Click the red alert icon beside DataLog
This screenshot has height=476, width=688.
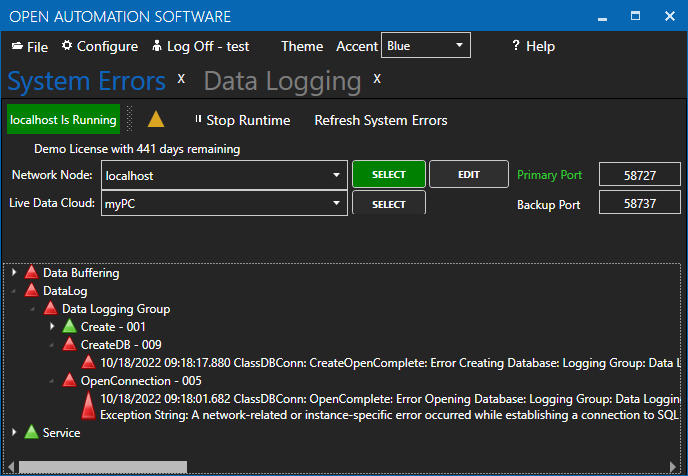(31, 291)
